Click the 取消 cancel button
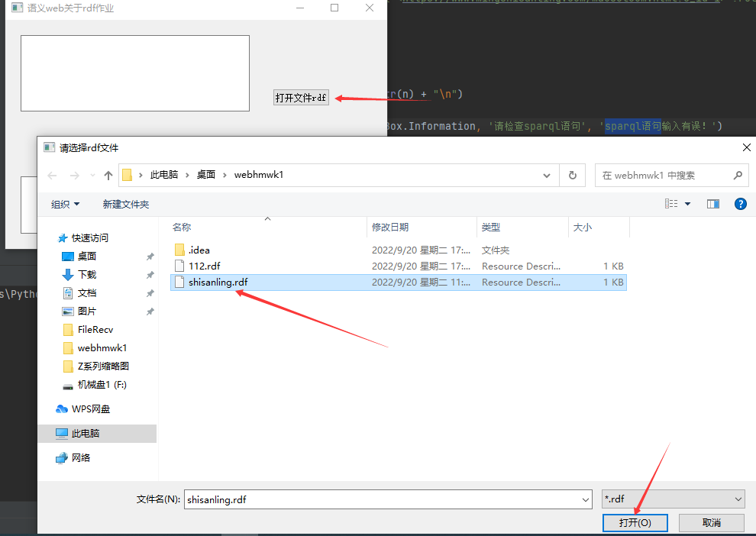This screenshot has width=756, height=536. pos(711,522)
